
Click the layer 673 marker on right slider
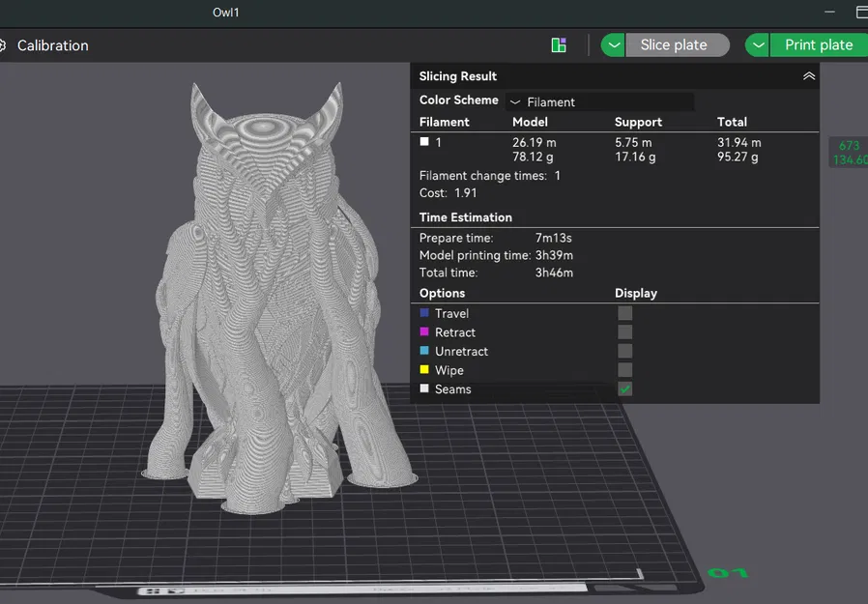pyautogui.click(x=848, y=153)
